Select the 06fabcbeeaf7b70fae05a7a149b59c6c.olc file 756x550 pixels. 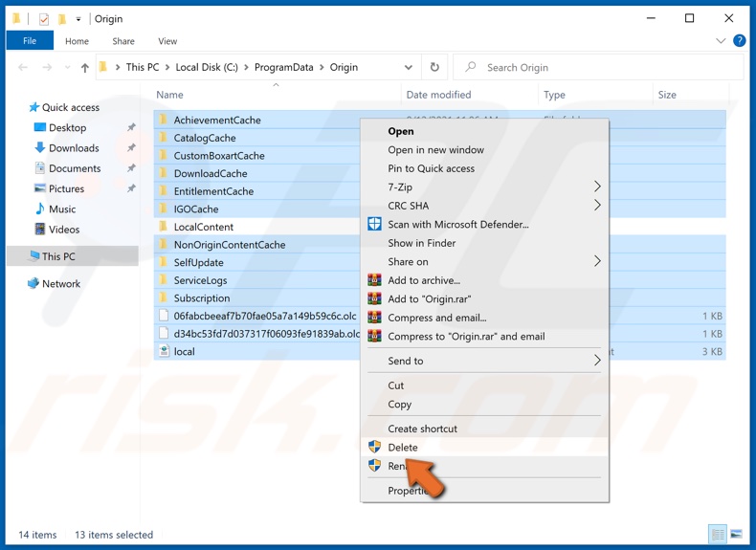tap(265, 317)
